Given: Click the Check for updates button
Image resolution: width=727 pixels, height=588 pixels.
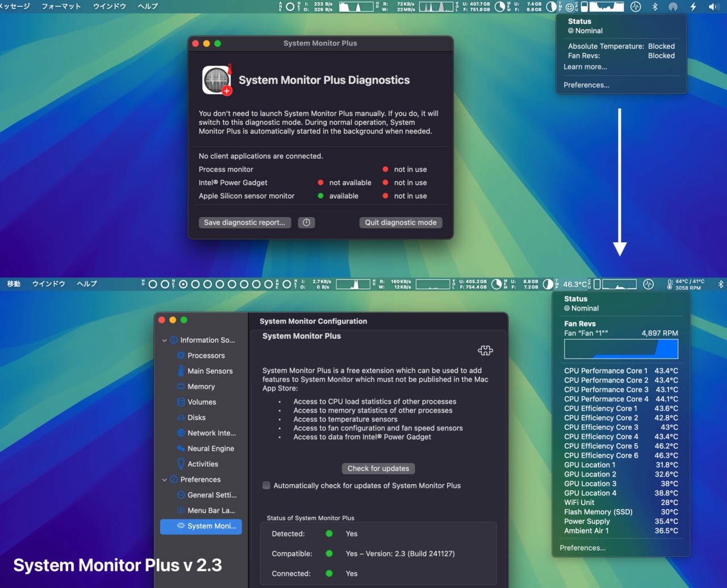Looking at the screenshot, I should (x=378, y=468).
